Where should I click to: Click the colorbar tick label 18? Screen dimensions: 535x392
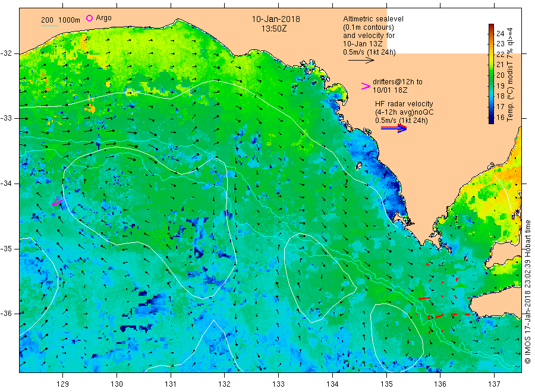[x=500, y=96]
